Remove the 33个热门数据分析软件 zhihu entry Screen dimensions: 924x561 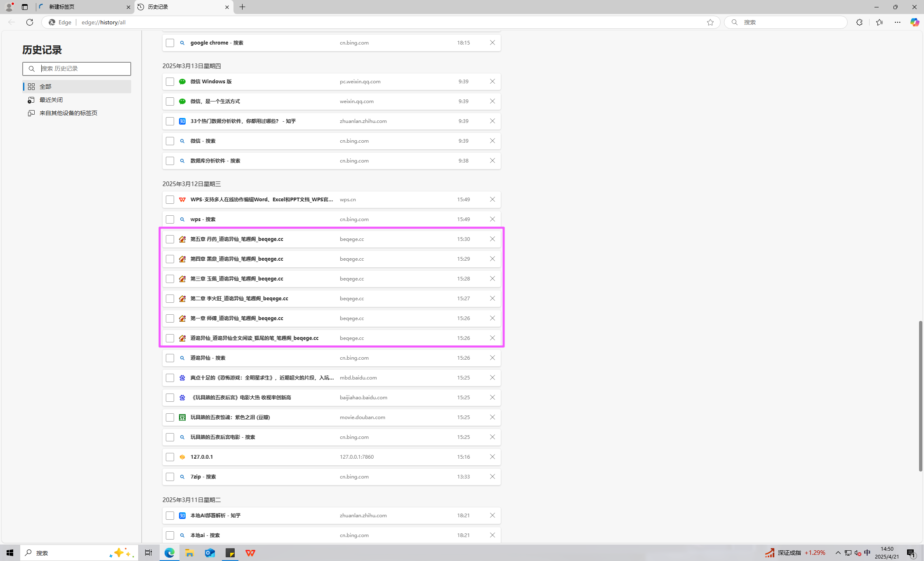[492, 121]
